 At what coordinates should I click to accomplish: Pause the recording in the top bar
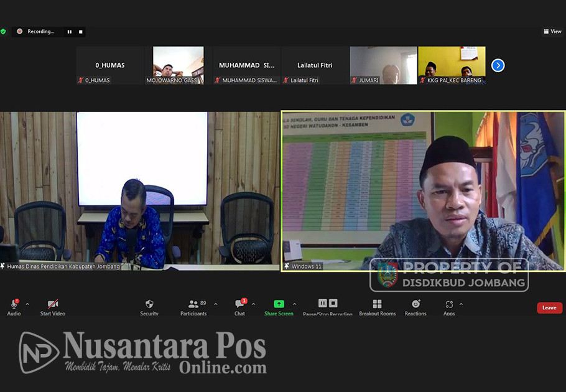[x=69, y=32]
